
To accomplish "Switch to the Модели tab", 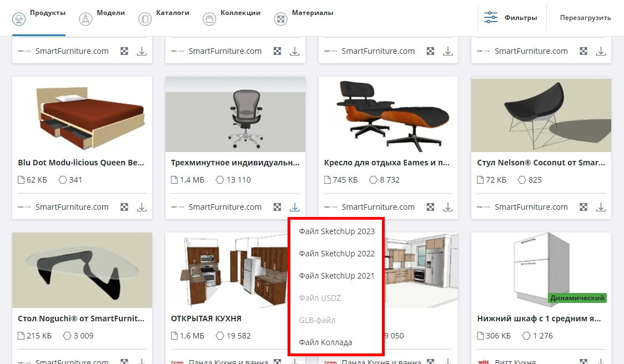I will [102, 18].
